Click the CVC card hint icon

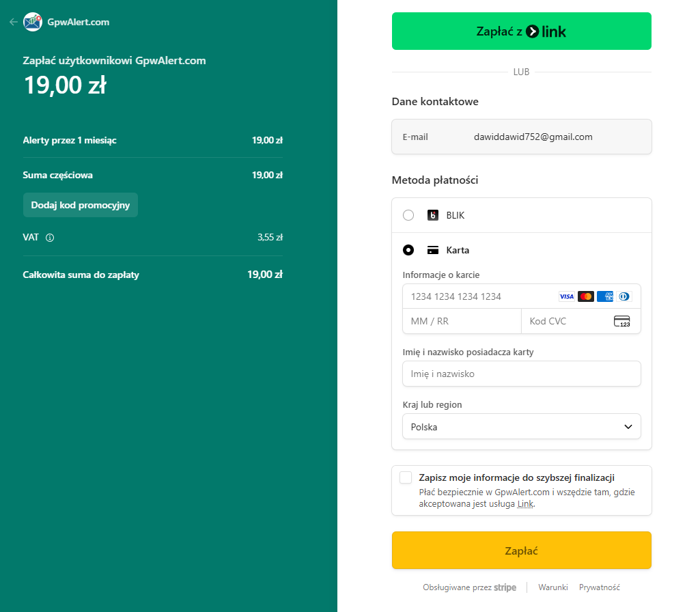tap(622, 322)
